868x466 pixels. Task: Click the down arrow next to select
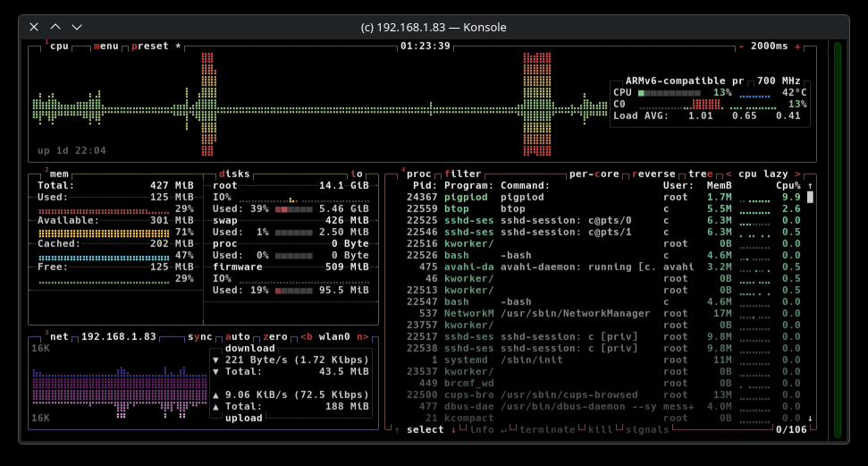453,430
